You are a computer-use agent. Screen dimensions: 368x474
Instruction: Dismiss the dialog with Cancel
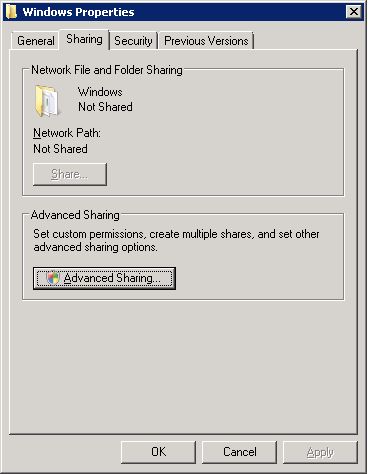point(240,452)
